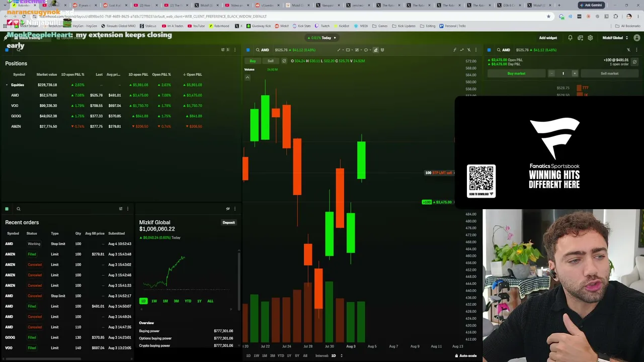Open Positions widget more options menu
644x362 pixels.
click(x=234, y=50)
